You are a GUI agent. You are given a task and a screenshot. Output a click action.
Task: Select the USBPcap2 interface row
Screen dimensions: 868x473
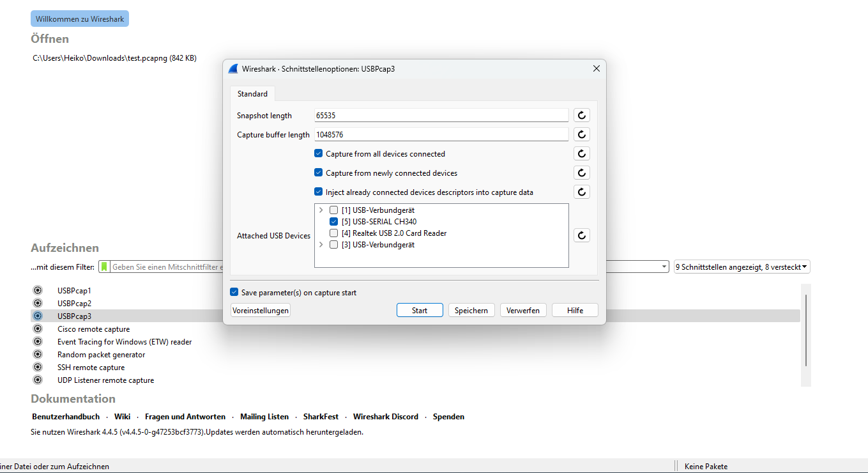point(415,303)
